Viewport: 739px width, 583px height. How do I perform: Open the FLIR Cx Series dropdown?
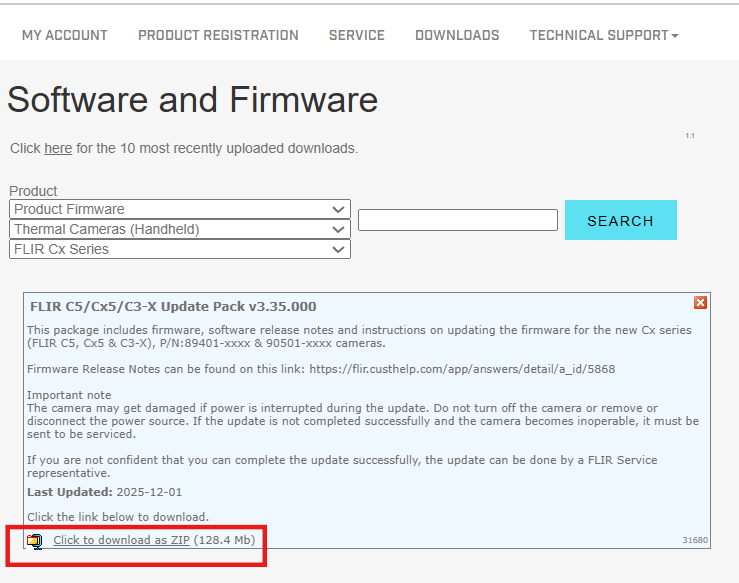180,249
